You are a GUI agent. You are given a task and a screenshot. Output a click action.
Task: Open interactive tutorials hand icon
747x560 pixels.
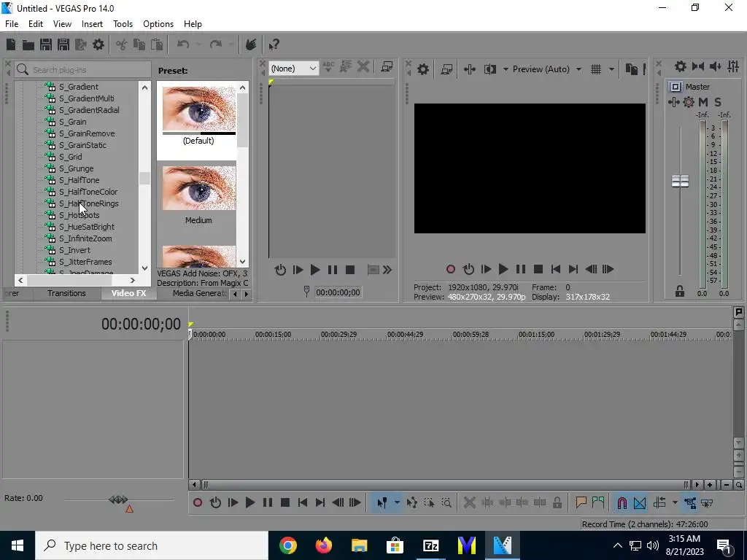click(251, 44)
